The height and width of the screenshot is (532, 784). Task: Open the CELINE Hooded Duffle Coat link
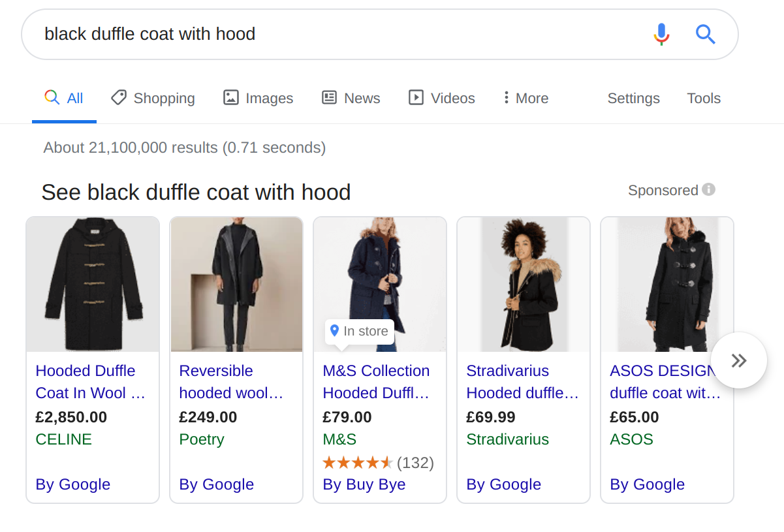[x=91, y=382]
